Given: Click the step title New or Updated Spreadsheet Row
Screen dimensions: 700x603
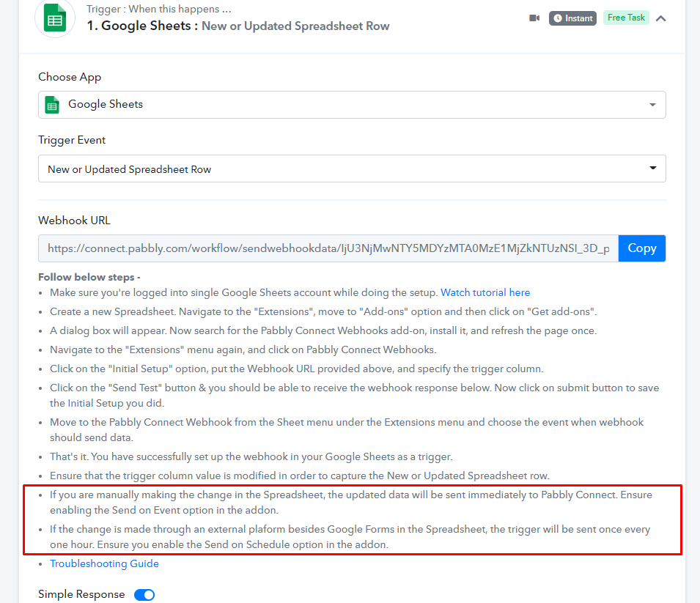Looking at the screenshot, I should coord(295,26).
